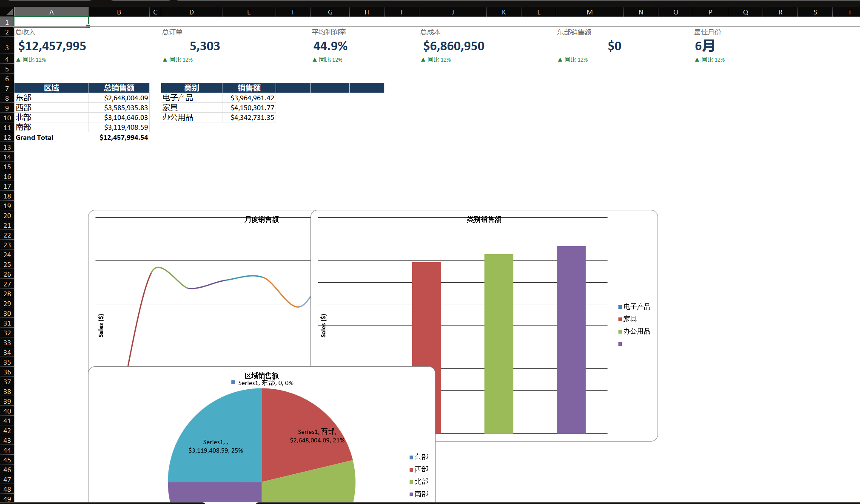The image size is (860, 504).
Task: Click the red bar in category chart
Action: (426, 314)
